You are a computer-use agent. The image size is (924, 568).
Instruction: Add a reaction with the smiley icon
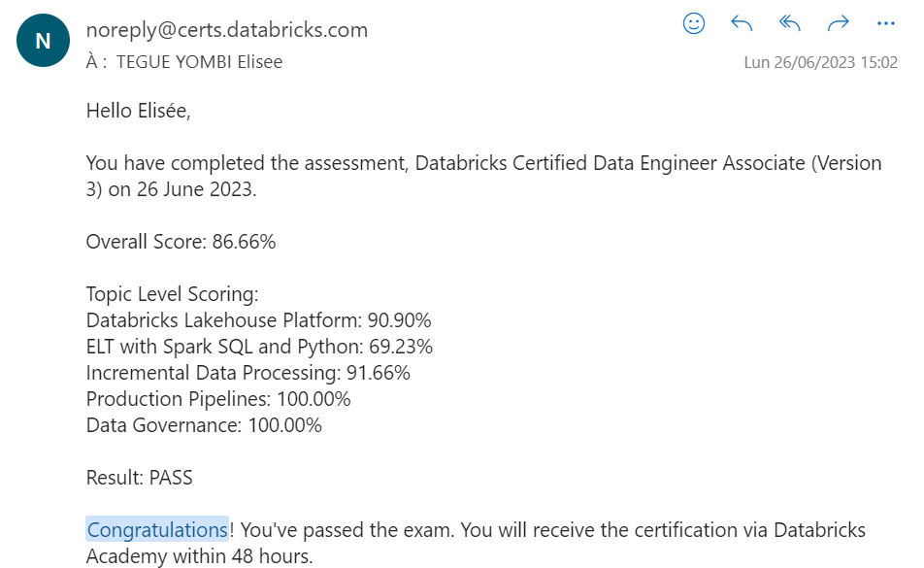click(694, 23)
